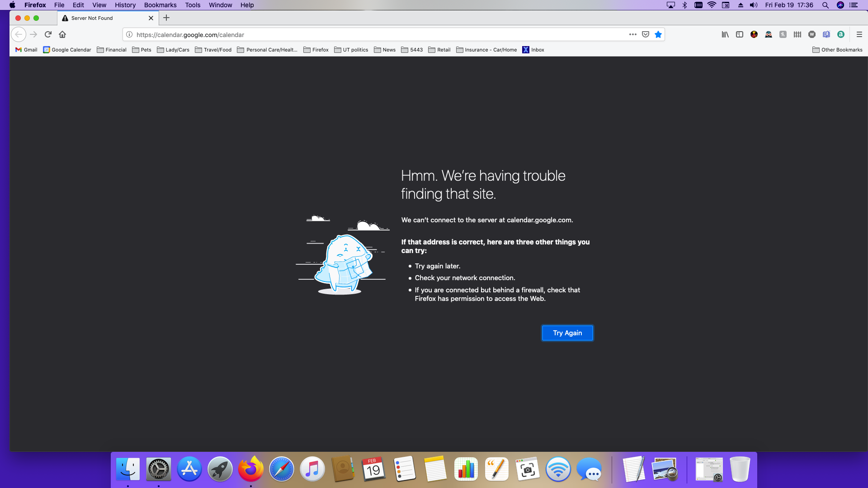Open Numbers from the Dock
This screenshot has width=868, height=488.
click(x=466, y=469)
